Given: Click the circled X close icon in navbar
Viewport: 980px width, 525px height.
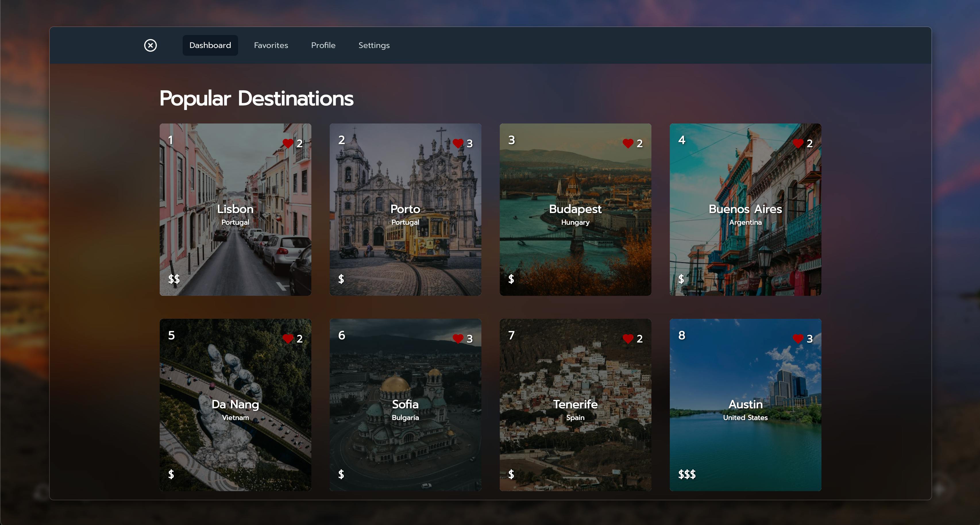Looking at the screenshot, I should (x=150, y=45).
